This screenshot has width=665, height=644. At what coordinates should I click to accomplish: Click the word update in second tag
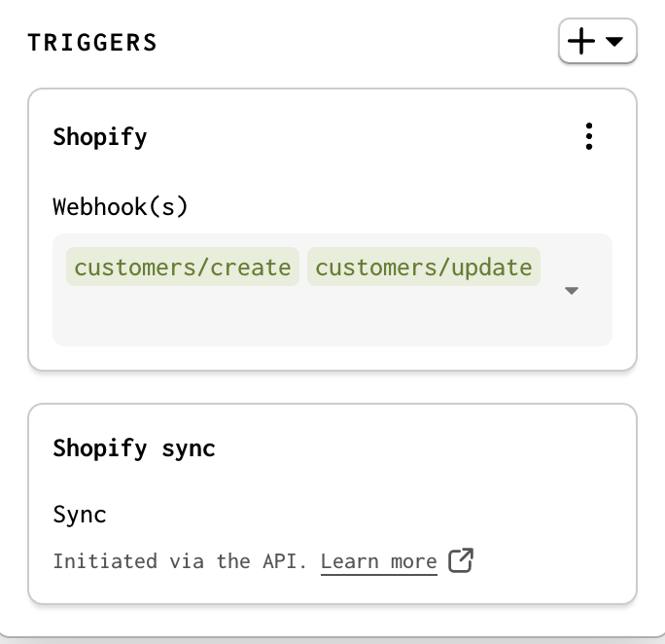click(x=492, y=268)
